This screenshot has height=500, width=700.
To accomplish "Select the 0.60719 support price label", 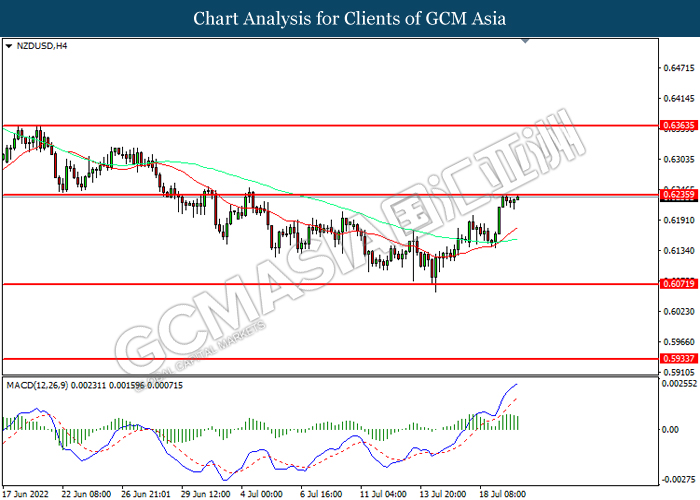I will pos(679,283).
